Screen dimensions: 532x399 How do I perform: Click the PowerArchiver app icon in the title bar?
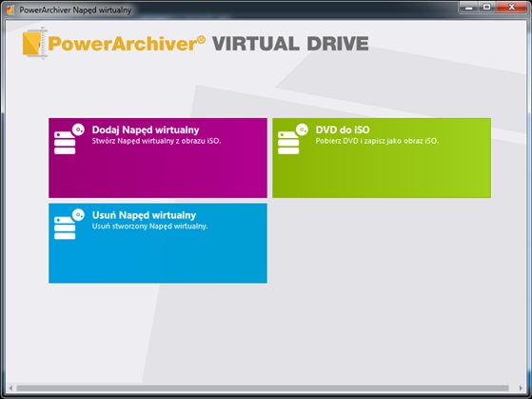pos(10,10)
